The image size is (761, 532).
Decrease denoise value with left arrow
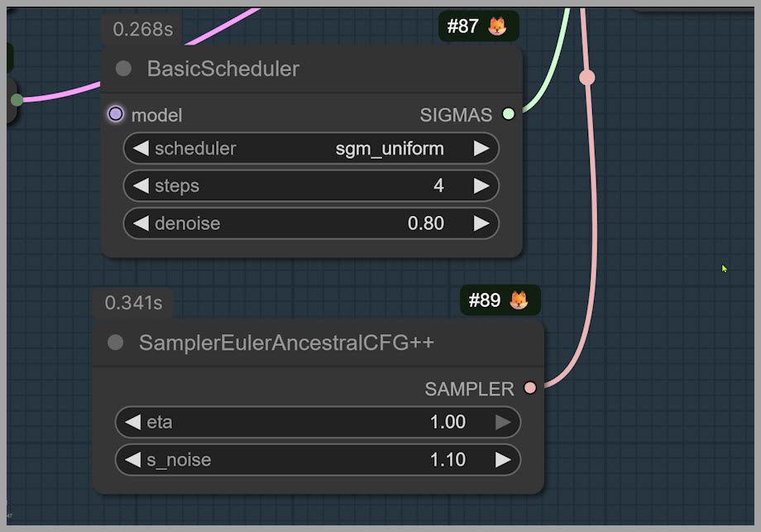[141, 223]
